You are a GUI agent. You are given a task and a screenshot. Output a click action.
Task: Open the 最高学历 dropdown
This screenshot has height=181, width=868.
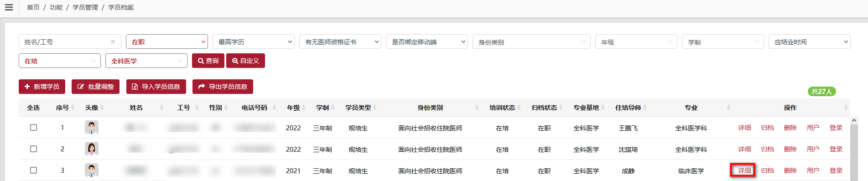(x=254, y=42)
